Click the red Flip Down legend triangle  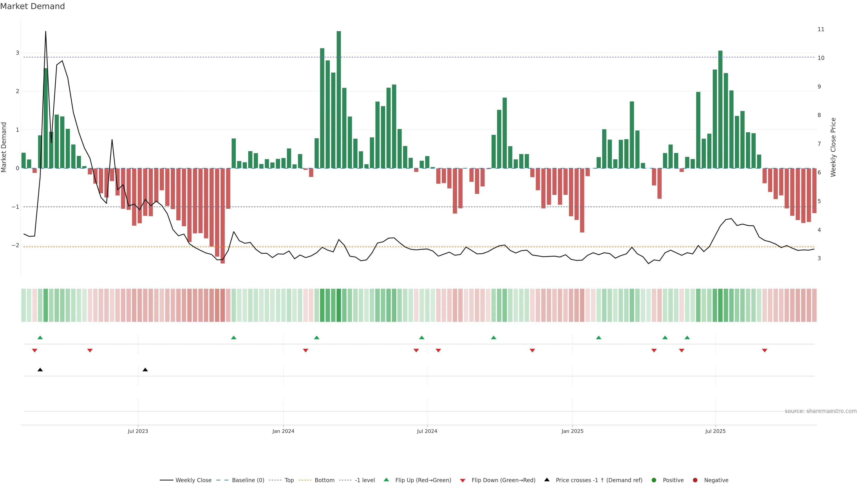pyautogui.click(x=463, y=481)
